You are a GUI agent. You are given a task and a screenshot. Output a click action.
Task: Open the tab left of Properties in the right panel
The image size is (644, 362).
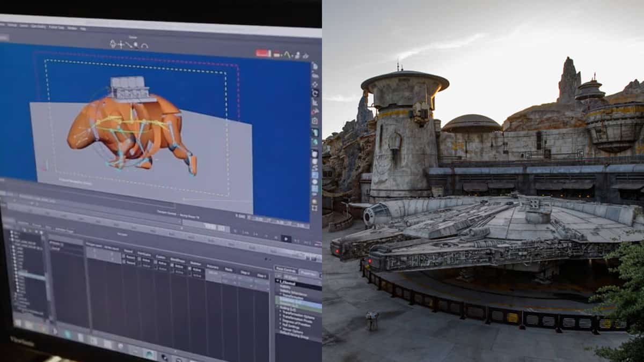pos(286,270)
